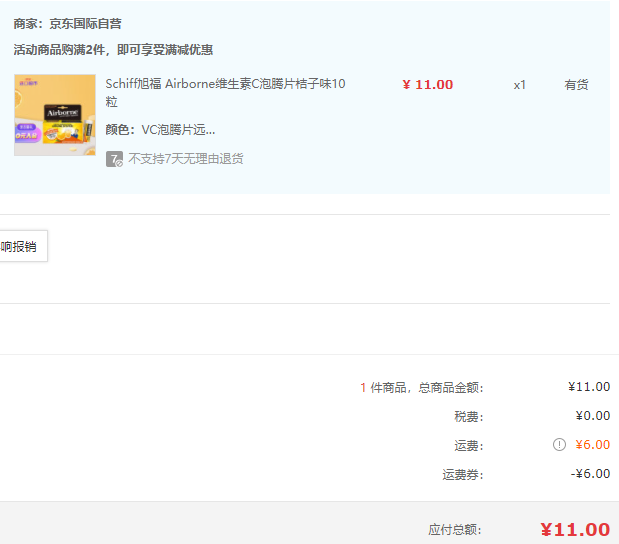Click the shipping coupon discount -¥6.00
Image resolution: width=619 pixels, height=544 pixels.
590,473
